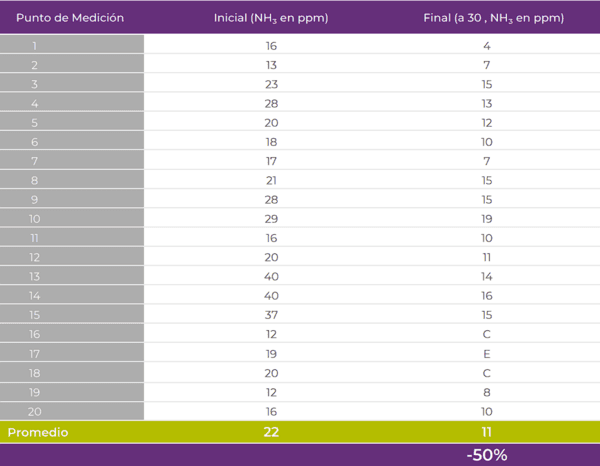Click measurement point 1 row label
600x466 pixels.
[35, 46]
